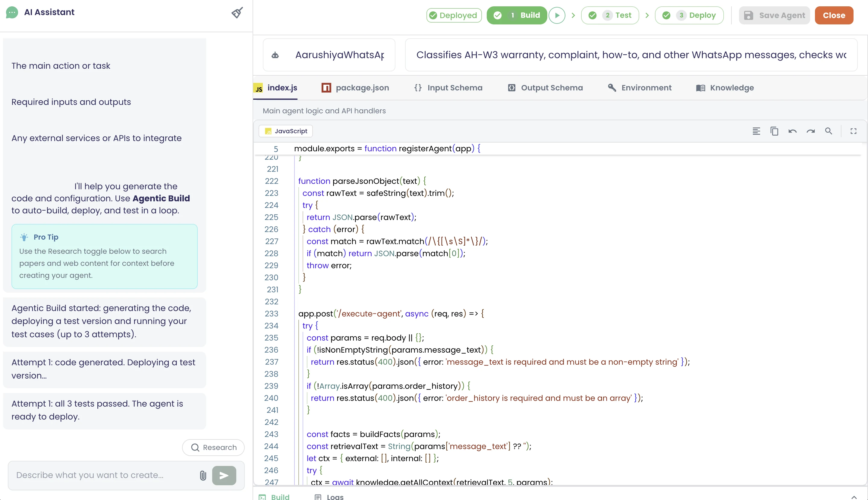Send the message with the arrow button
Screen dimensions: 868x500
click(224, 475)
